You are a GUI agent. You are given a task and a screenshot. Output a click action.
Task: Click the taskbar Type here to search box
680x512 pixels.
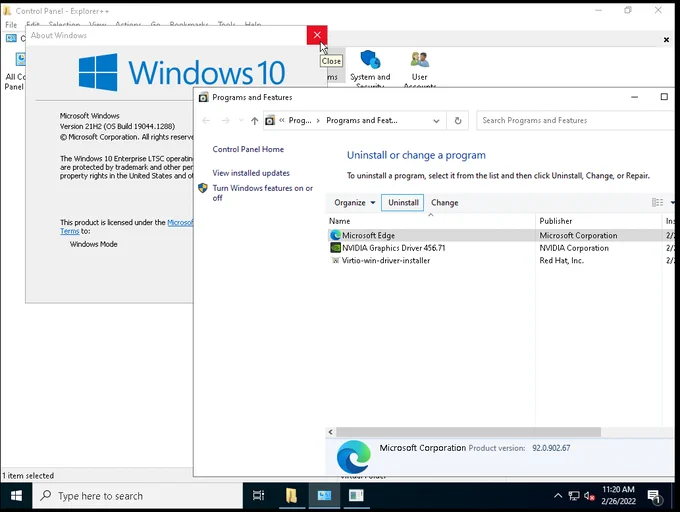coord(137,496)
